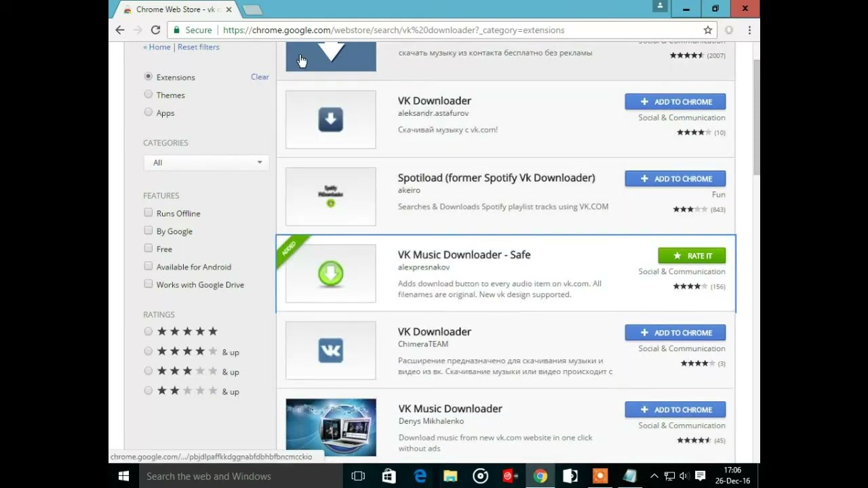Click the volume speaker tray icon
The image size is (868, 488).
click(x=684, y=476)
